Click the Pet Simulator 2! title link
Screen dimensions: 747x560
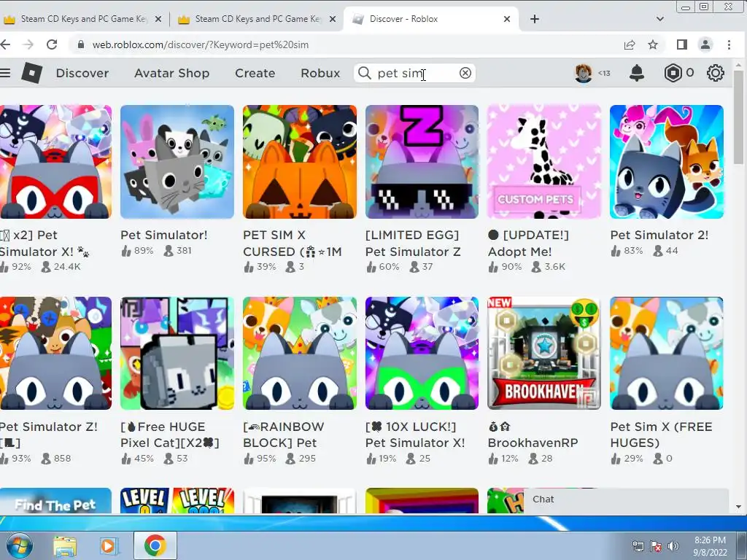point(659,235)
